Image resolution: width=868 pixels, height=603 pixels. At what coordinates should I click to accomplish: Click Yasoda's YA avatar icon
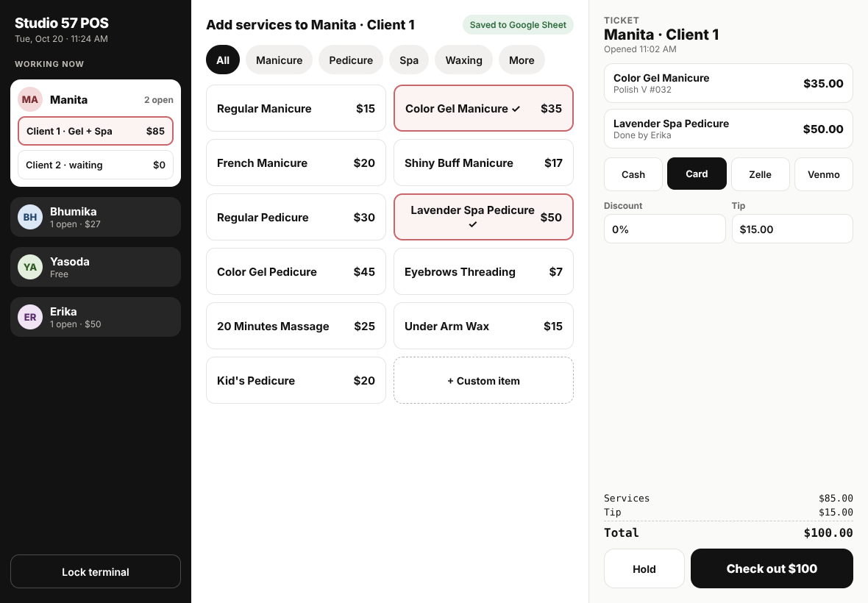pos(30,267)
